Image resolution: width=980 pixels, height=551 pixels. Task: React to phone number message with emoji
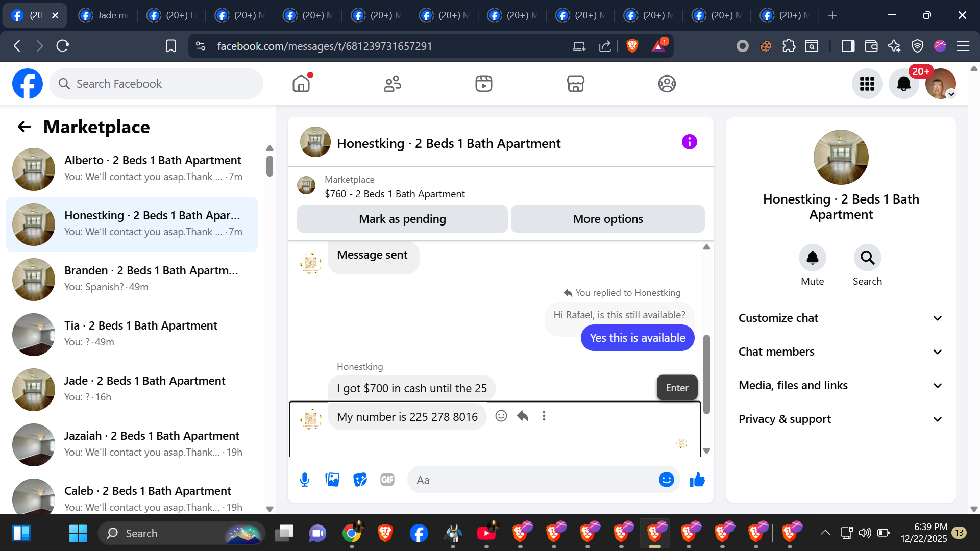tap(501, 416)
